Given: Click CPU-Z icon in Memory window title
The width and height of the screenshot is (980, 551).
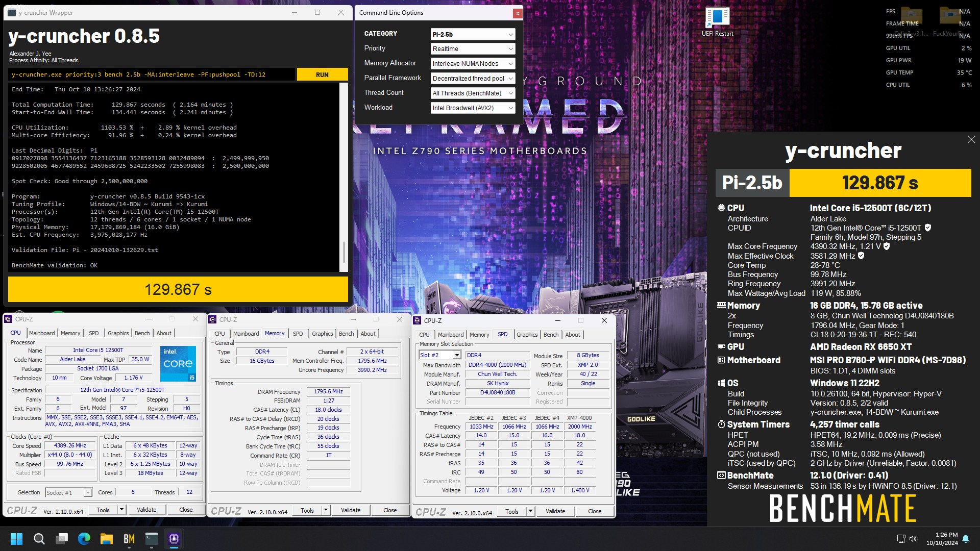Looking at the screenshot, I should 212,319.
